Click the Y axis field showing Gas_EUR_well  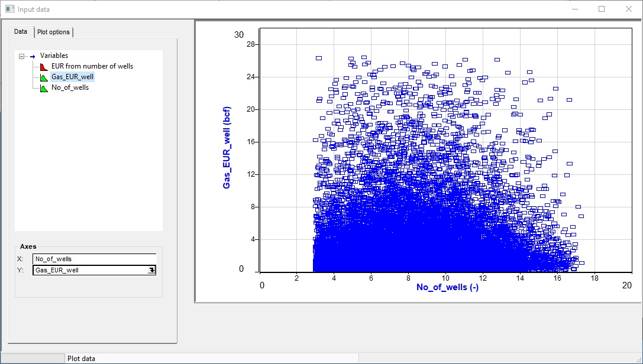[x=89, y=270]
